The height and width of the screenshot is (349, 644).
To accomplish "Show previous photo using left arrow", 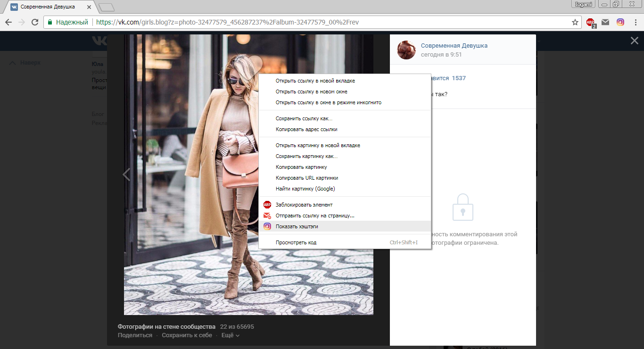I will (126, 174).
